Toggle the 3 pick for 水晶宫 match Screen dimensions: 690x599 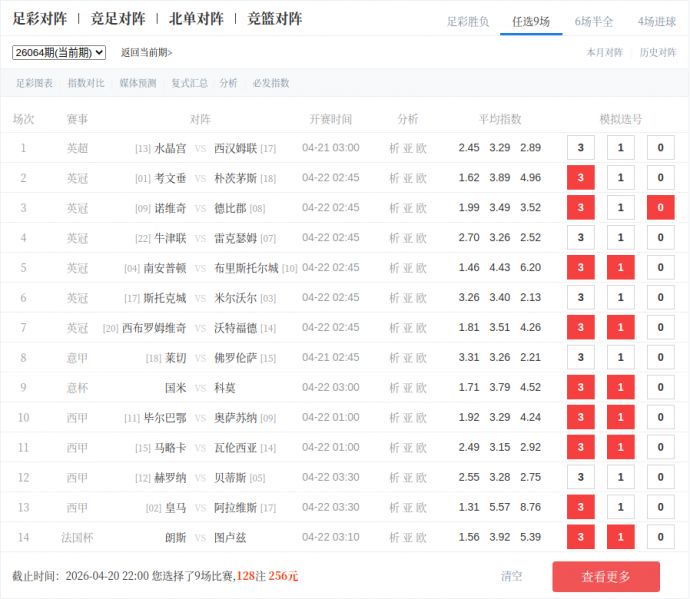pos(581,148)
